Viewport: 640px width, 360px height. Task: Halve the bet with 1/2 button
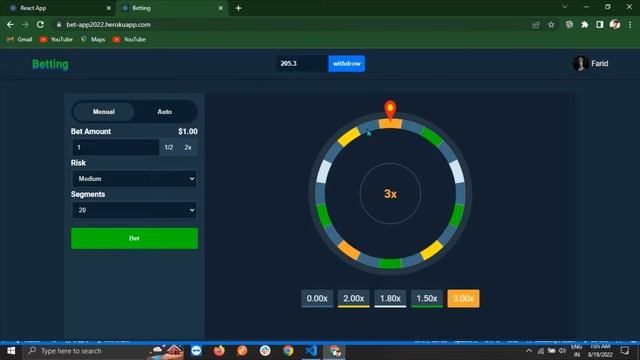pos(169,147)
